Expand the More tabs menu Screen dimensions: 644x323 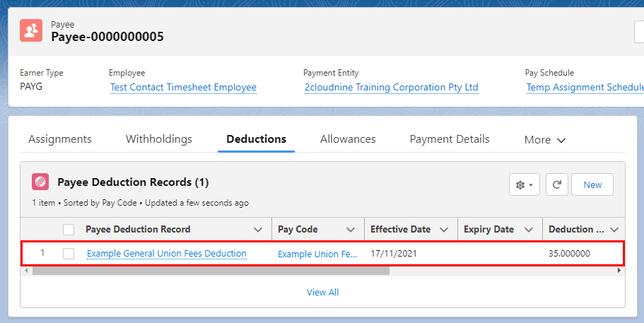click(545, 140)
